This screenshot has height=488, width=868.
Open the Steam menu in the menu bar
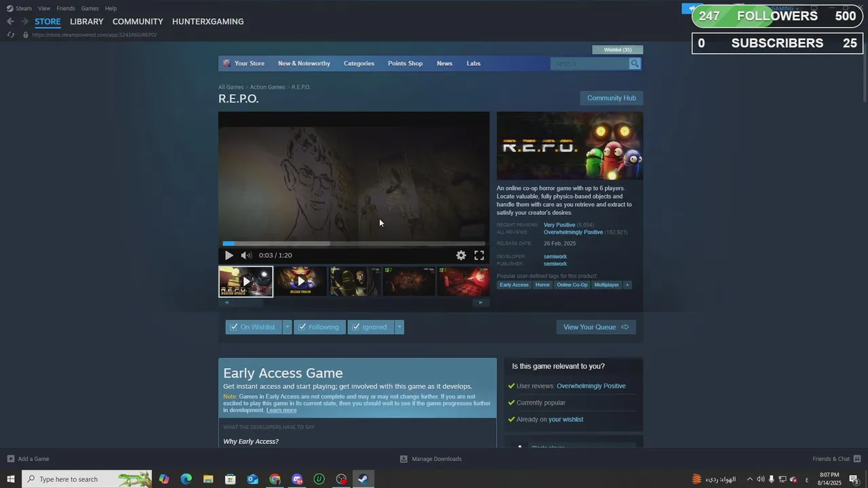pyautogui.click(x=19, y=8)
